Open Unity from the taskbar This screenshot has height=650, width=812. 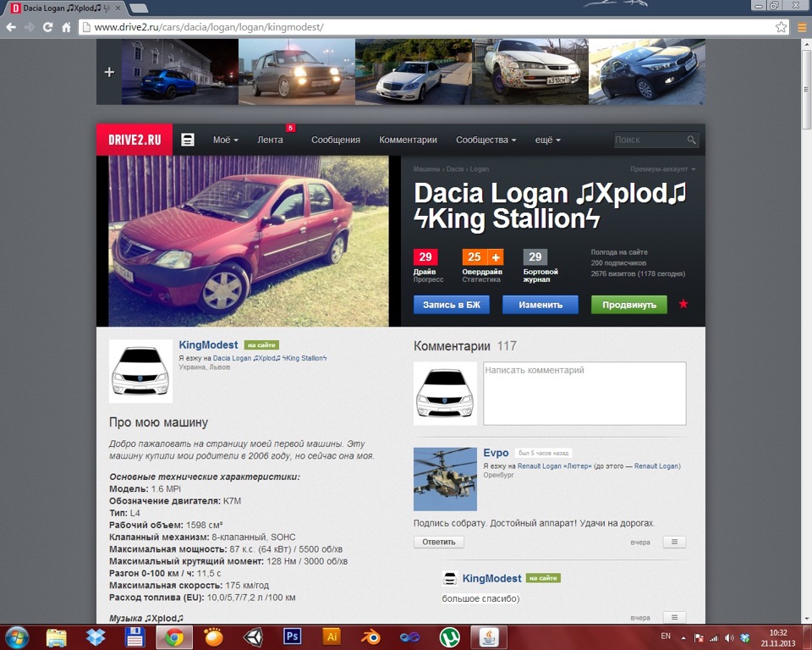click(x=254, y=637)
